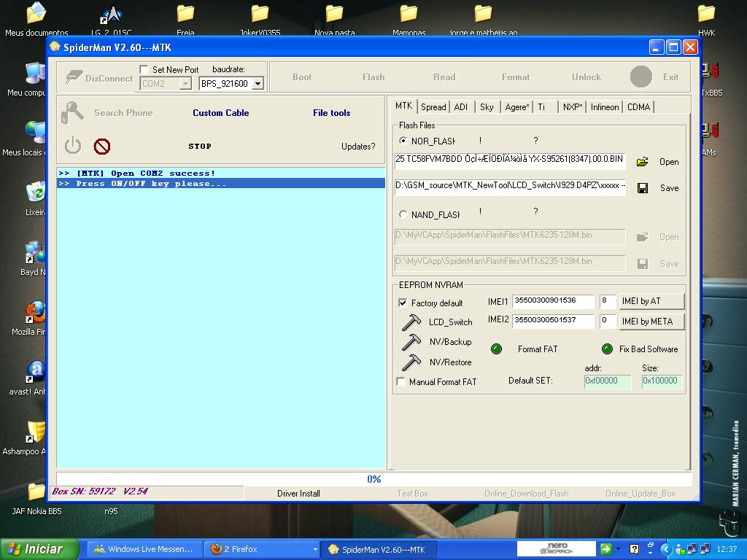Open the COM2 port dropdown
The height and width of the screenshot is (560, 747).
[x=185, y=84]
